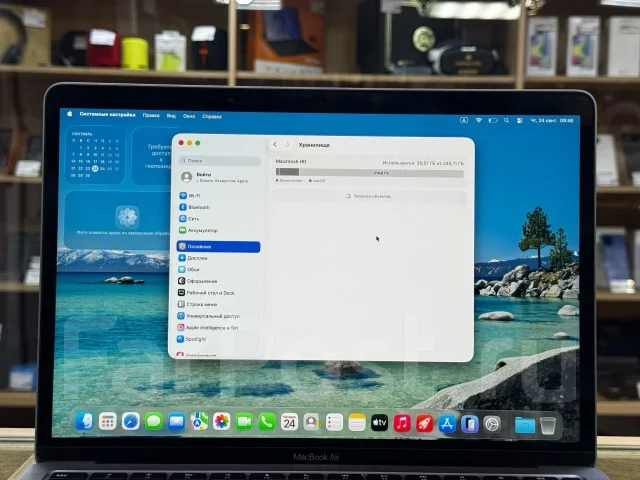The width and height of the screenshot is (640, 480).
Task: Click the Хранилище pane title
Action: click(314, 145)
